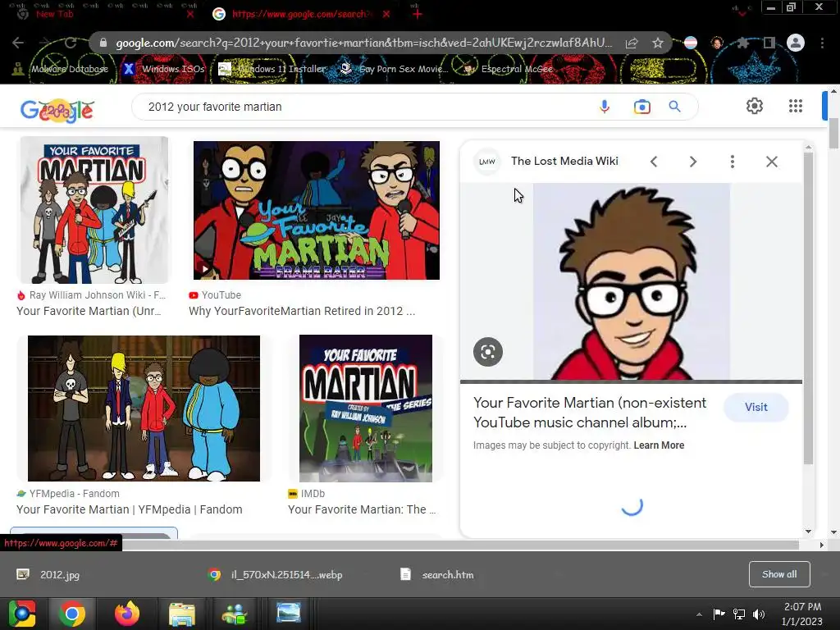
Task: Click 'Why YourFavoriteMartian Retired in 2012' title
Action: 302,311
